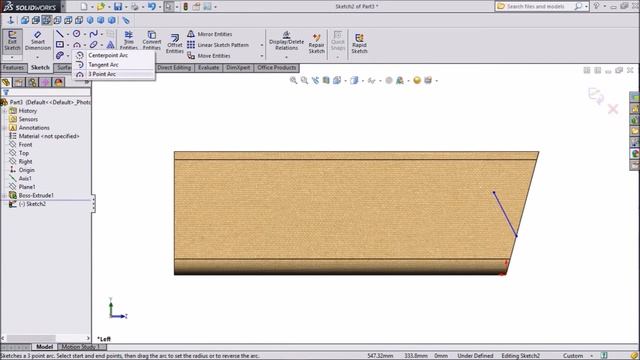Switch to the DimXpert tab
The image size is (640, 360).
(238, 68)
